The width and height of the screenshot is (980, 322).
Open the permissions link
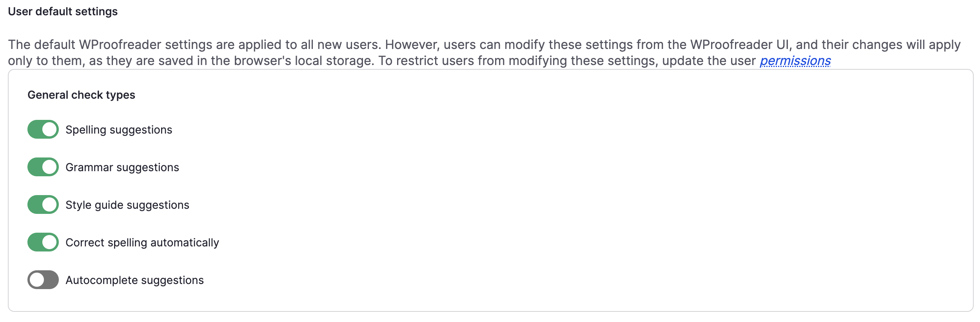(795, 61)
